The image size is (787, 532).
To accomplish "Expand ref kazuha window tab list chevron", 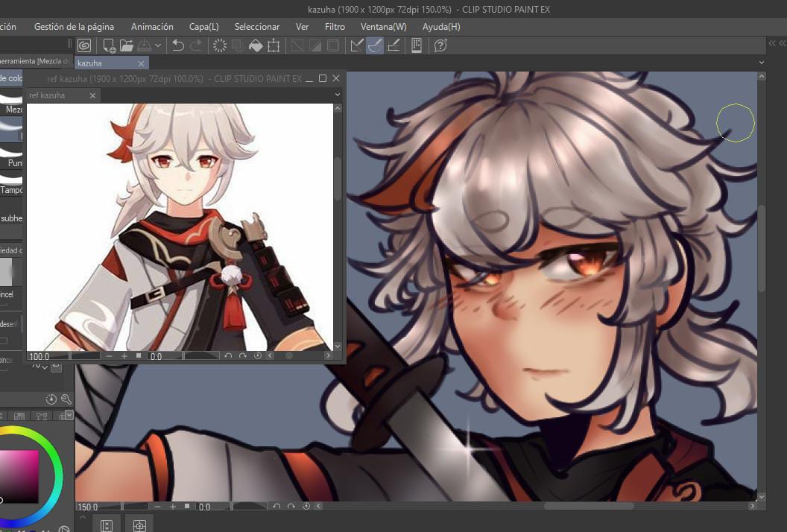I will tap(338, 95).
